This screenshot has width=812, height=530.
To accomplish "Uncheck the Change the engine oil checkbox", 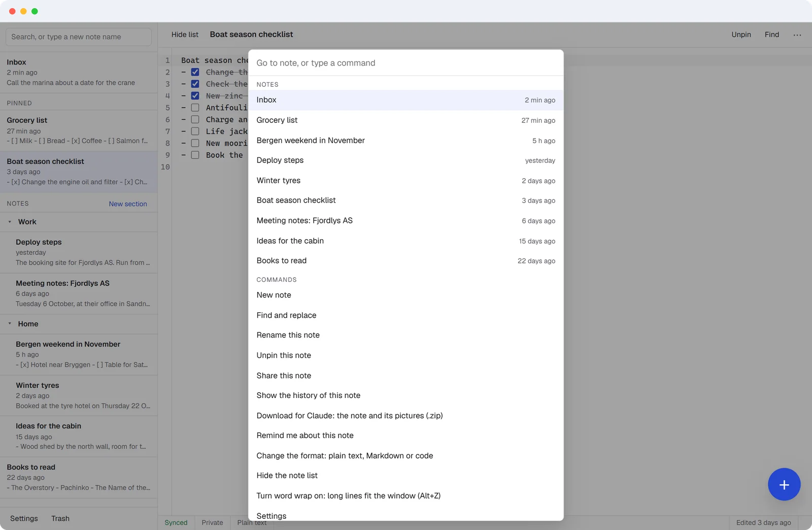I will click(195, 72).
